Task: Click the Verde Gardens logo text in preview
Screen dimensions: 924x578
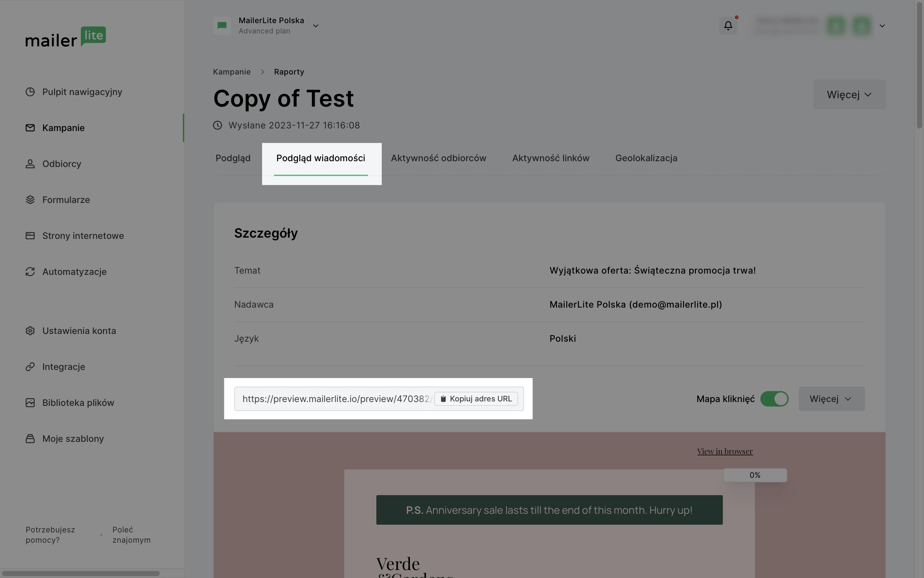Action: click(415, 567)
